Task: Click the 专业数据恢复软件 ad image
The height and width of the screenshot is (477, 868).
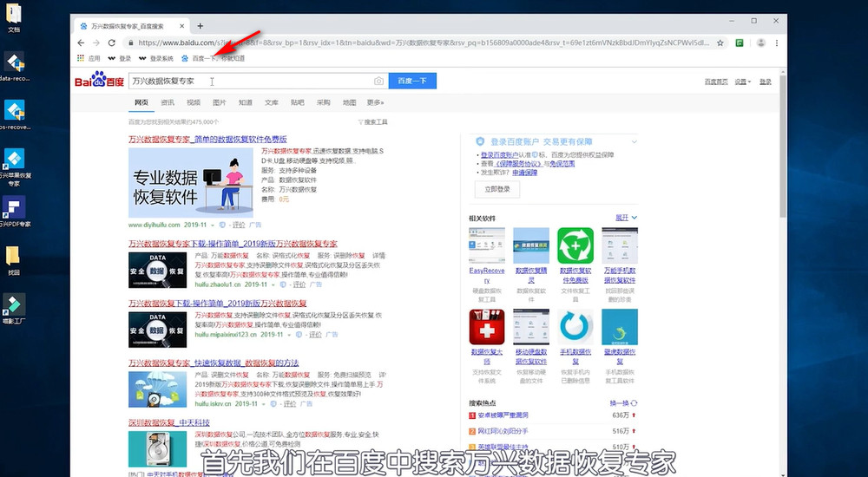Action: [x=190, y=183]
